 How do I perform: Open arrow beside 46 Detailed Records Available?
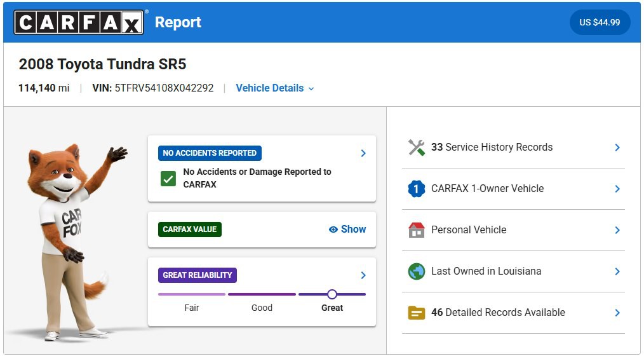click(x=617, y=313)
